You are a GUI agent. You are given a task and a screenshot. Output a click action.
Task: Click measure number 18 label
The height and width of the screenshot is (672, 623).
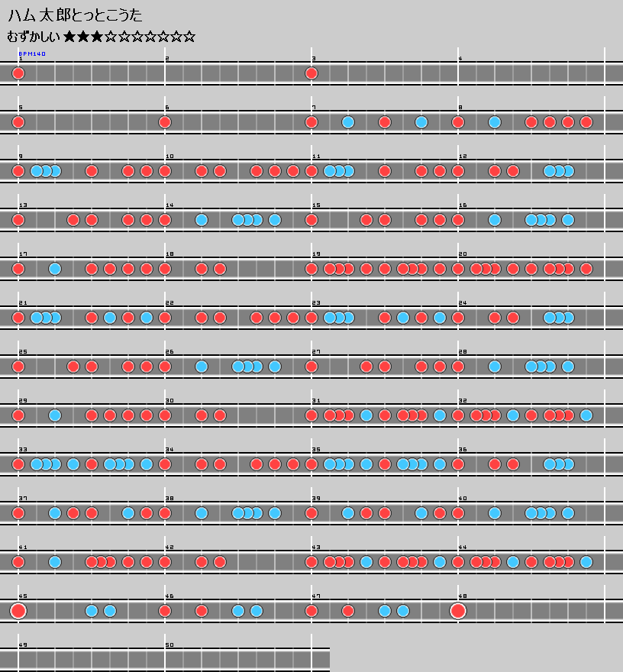[x=169, y=254]
